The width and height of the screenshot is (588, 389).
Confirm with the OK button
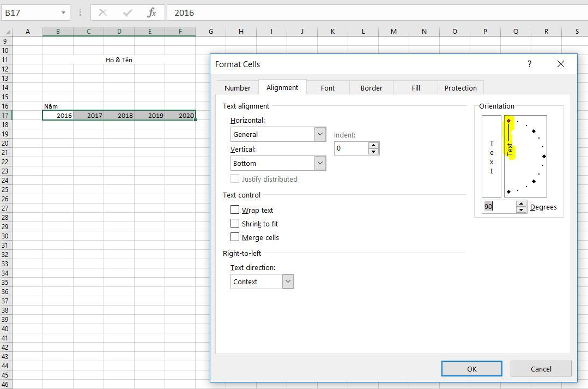(x=472, y=369)
